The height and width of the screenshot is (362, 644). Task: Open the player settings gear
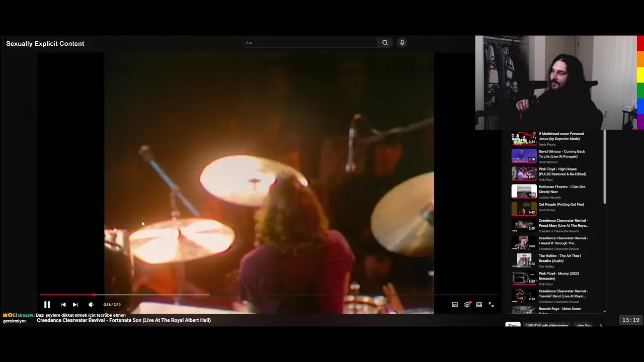click(467, 305)
